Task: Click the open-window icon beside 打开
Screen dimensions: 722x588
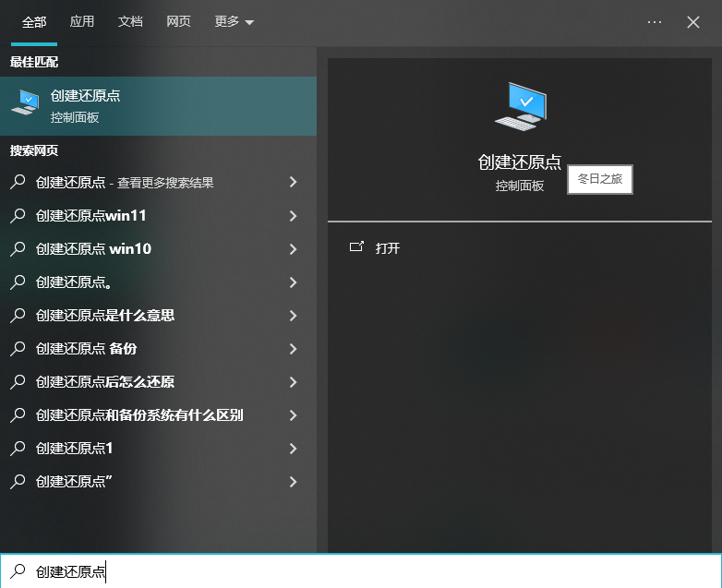Action: (357, 246)
